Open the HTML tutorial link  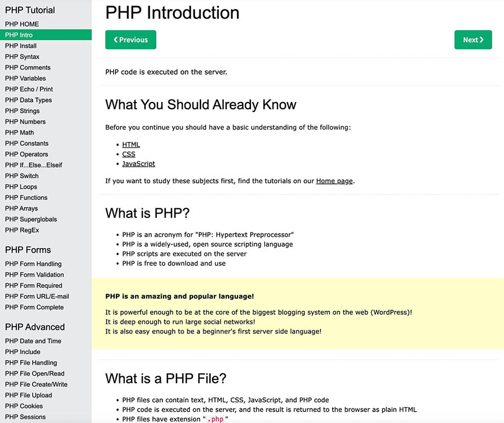click(x=131, y=145)
